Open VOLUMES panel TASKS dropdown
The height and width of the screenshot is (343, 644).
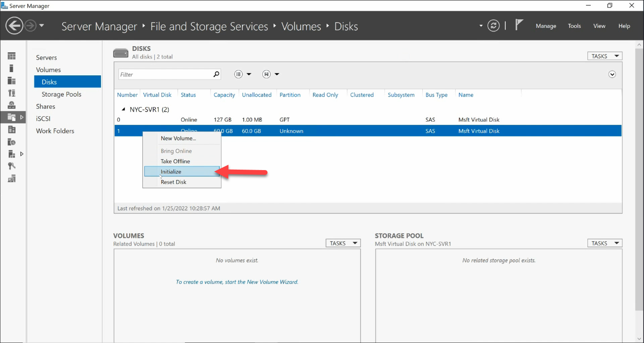[343, 243]
